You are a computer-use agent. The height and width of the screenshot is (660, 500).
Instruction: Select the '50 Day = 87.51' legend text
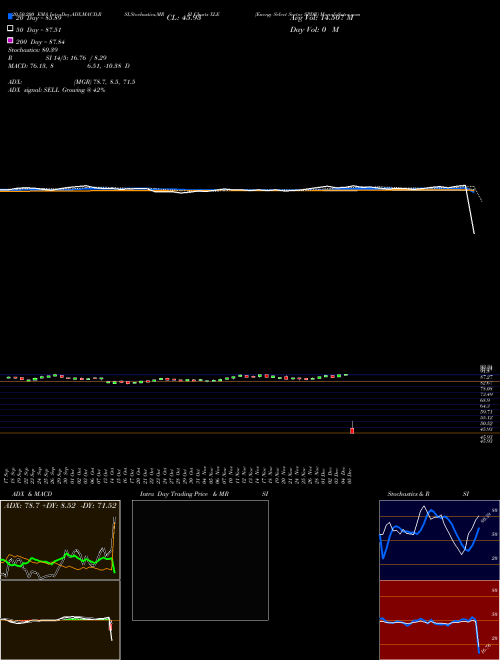[39, 30]
